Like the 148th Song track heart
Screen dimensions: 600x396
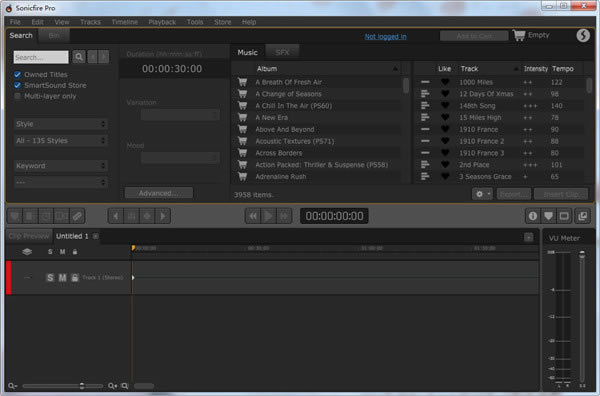[x=445, y=106]
